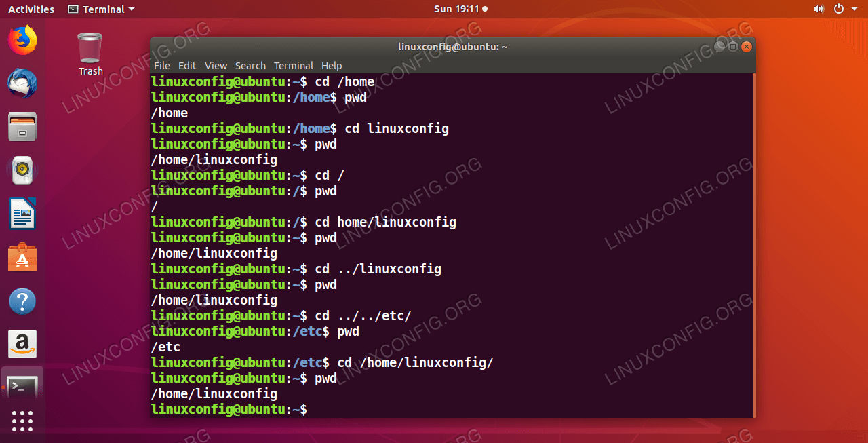The image size is (868, 443).
Task: Open the Terminal application's View menu
Action: [216, 65]
